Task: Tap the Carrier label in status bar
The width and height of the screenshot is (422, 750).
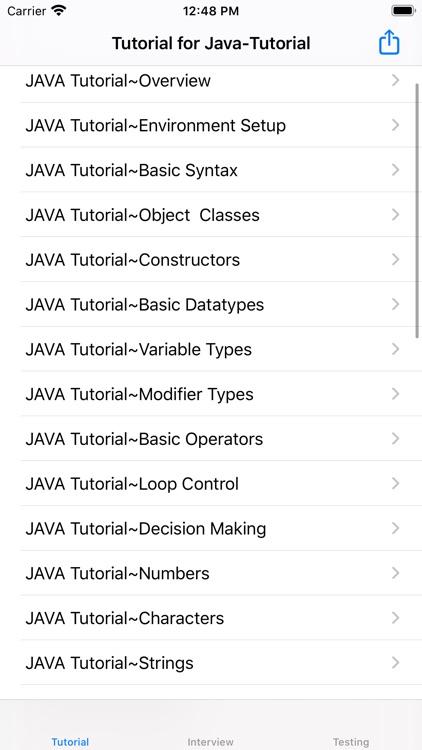Action: 26,11
